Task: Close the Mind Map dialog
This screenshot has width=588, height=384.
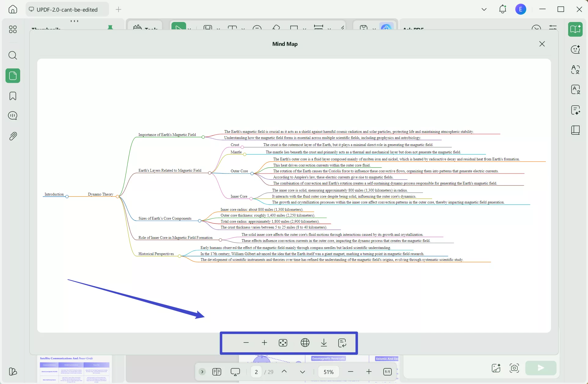Action: (542, 44)
